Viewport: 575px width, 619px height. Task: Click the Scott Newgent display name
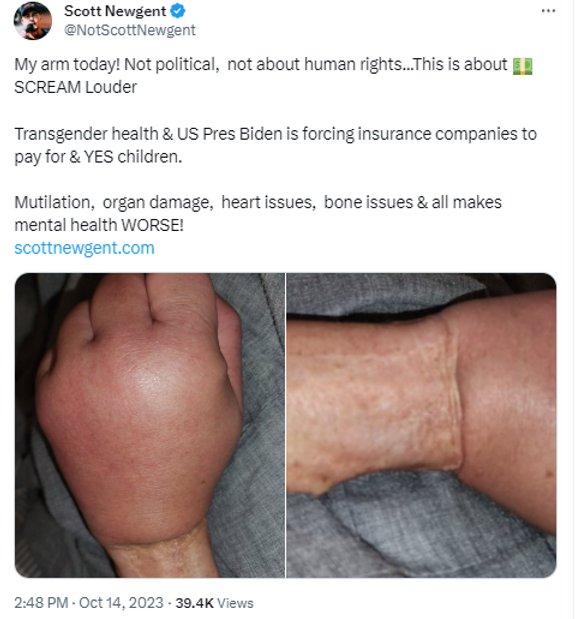pos(115,11)
